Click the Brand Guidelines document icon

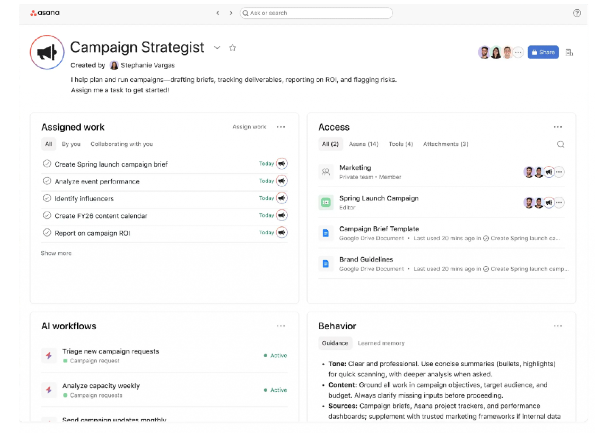pos(326,264)
